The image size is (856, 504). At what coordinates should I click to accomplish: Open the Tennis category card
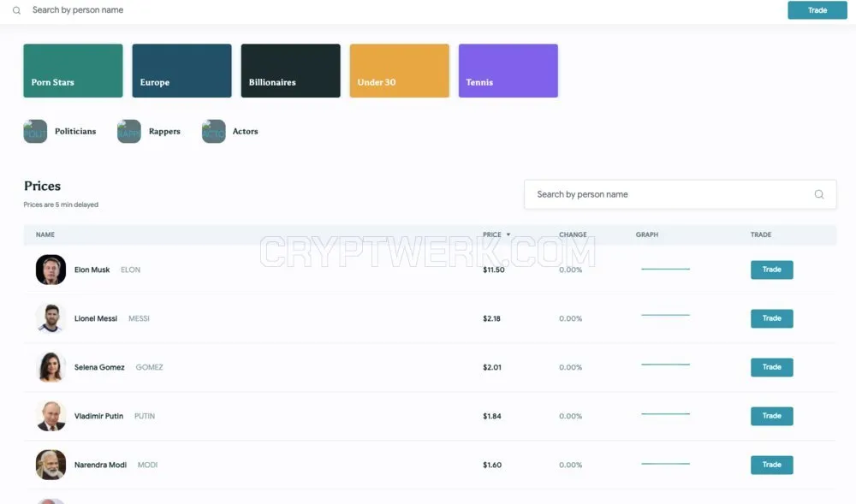click(508, 71)
